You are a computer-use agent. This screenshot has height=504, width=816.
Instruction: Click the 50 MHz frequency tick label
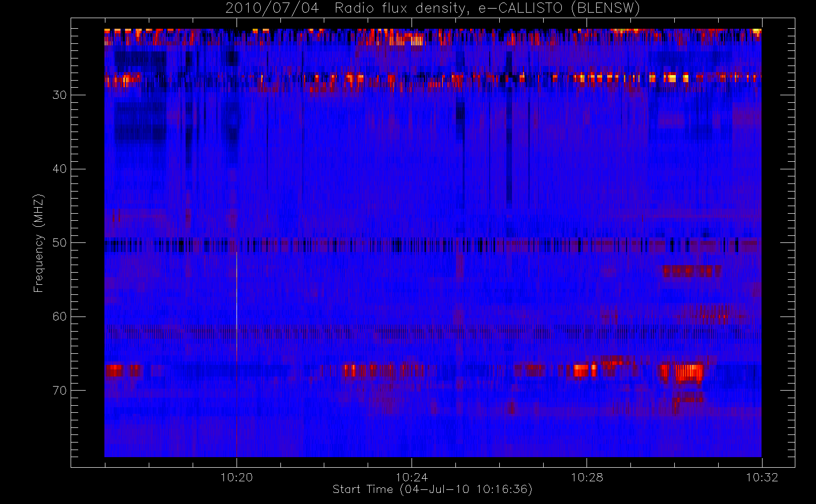point(60,242)
